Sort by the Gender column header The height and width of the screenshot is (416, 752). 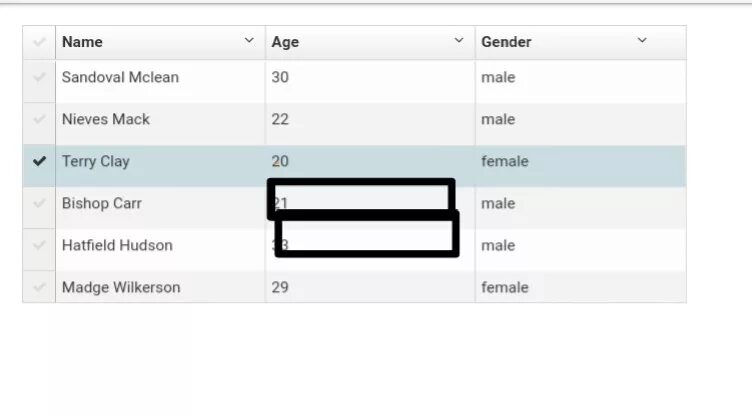506,42
